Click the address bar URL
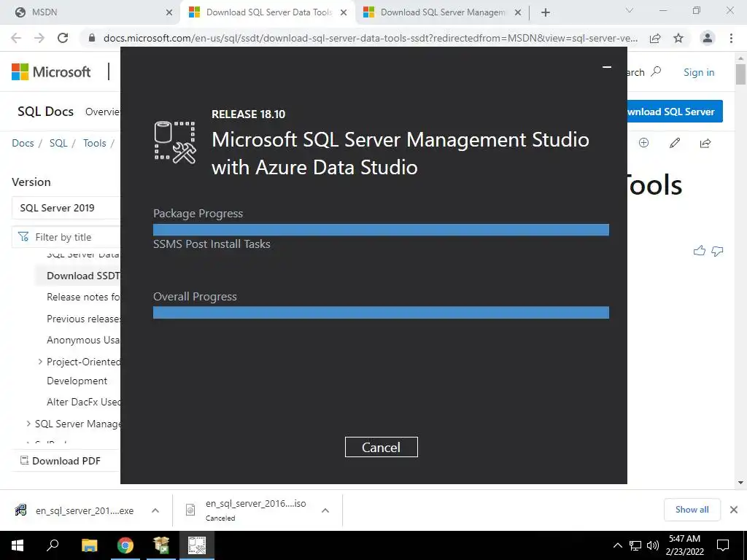 (x=370, y=38)
